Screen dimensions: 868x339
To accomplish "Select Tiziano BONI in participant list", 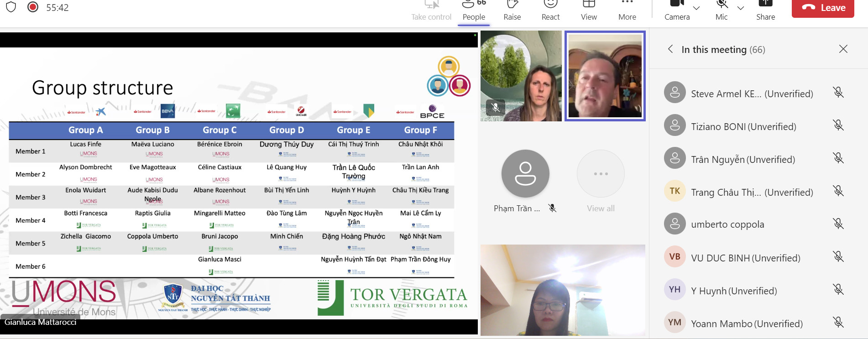I will pyautogui.click(x=743, y=126).
